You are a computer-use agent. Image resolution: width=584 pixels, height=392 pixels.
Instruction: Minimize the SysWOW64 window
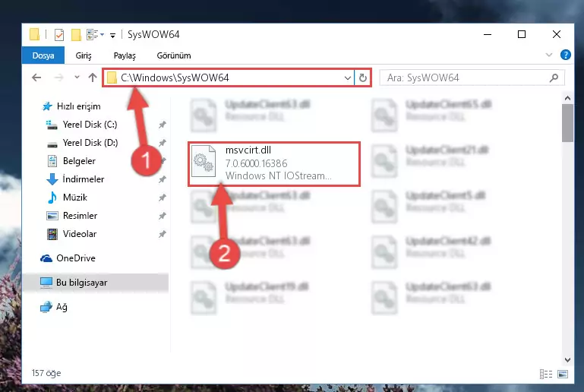point(488,34)
